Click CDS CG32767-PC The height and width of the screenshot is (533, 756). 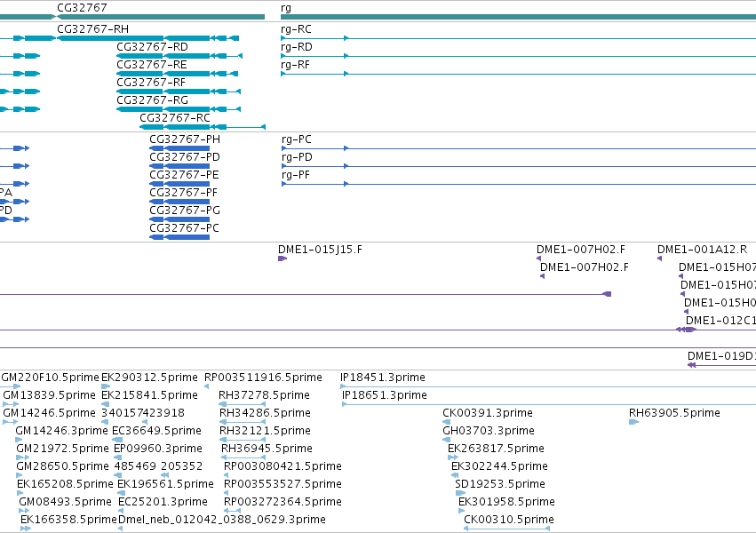point(184,228)
